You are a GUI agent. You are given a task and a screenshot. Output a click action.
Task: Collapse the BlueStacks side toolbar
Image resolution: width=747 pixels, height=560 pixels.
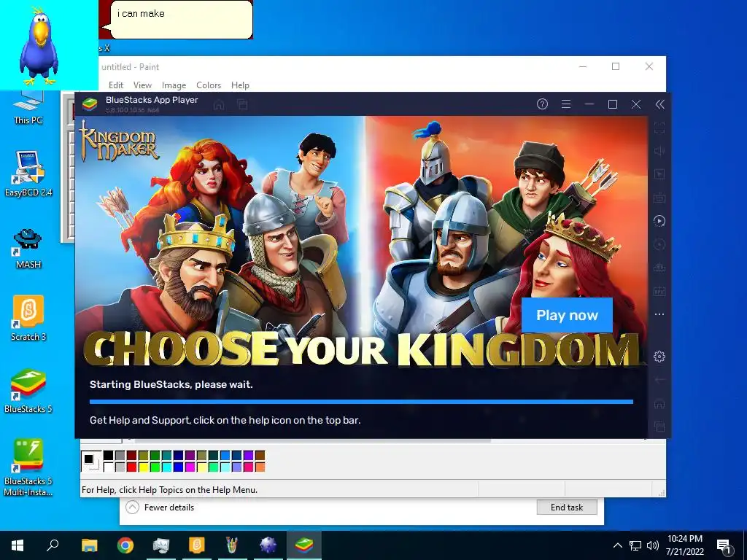coord(659,104)
